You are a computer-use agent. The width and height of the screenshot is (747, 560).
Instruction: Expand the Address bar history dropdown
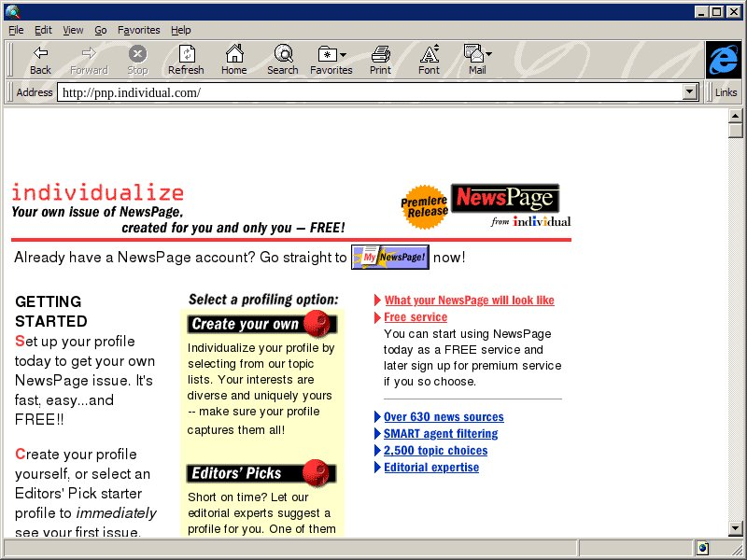click(690, 92)
